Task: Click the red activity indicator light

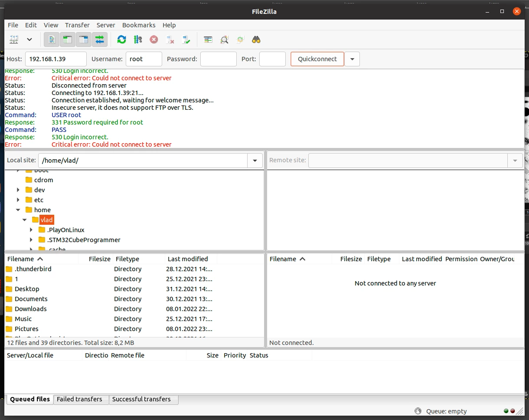Action: pos(513,411)
